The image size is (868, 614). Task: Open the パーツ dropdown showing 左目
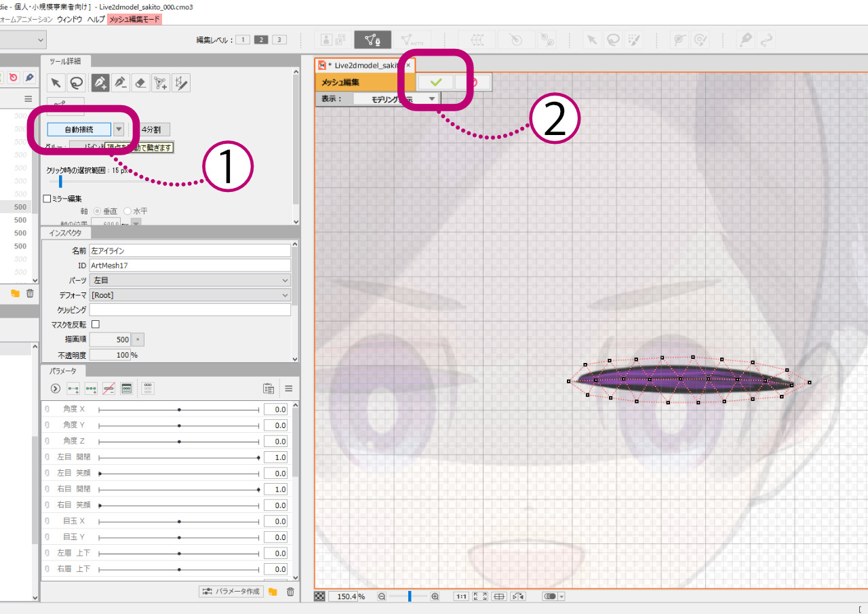pos(190,280)
